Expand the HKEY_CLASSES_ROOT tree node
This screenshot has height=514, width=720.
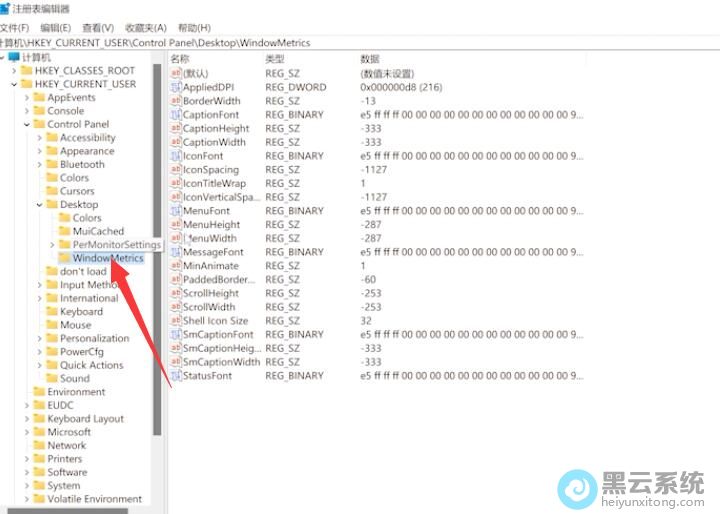click(14, 71)
